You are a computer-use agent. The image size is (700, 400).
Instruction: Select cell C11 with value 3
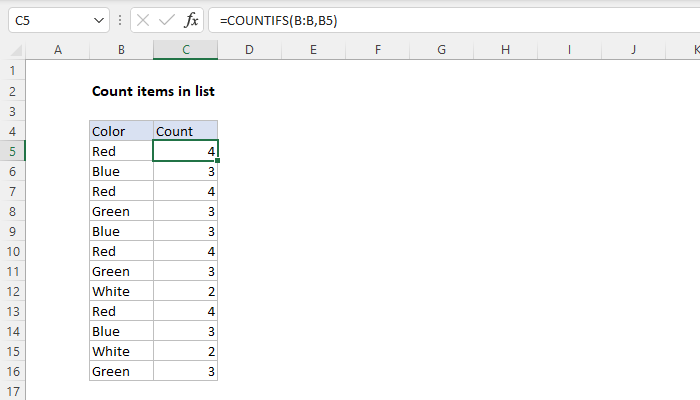tap(186, 271)
